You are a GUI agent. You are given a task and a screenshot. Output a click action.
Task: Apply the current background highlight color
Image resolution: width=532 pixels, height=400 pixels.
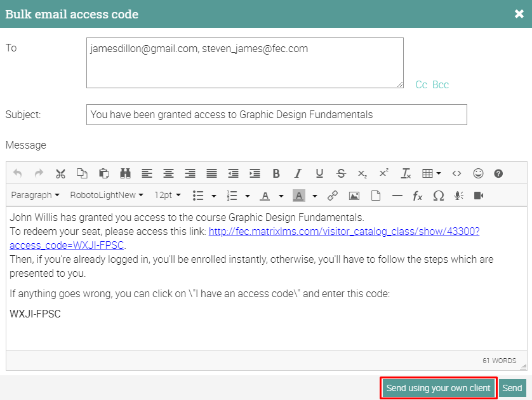pyautogui.click(x=298, y=196)
